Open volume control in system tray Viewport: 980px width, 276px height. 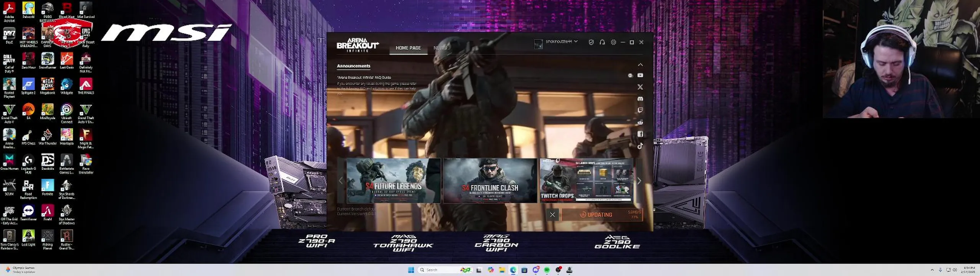tap(955, 270)
